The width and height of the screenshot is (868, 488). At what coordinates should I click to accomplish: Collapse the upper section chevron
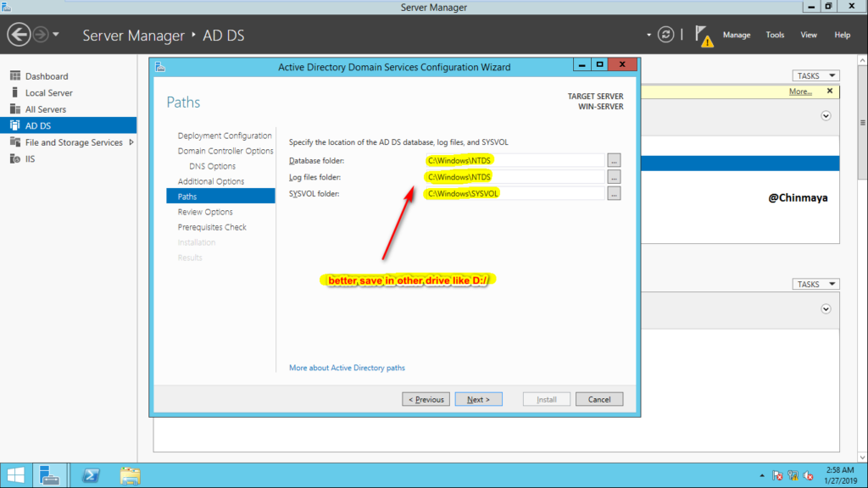(x=826, y=115)
